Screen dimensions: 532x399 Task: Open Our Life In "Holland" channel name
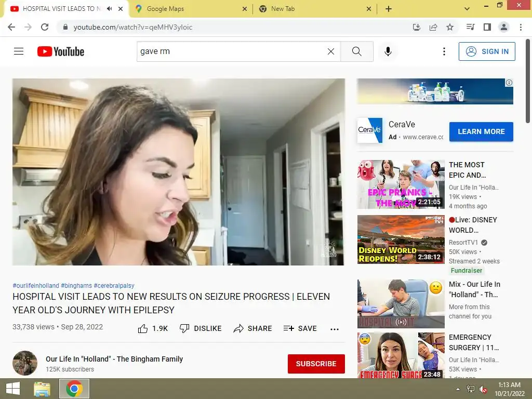114,359
